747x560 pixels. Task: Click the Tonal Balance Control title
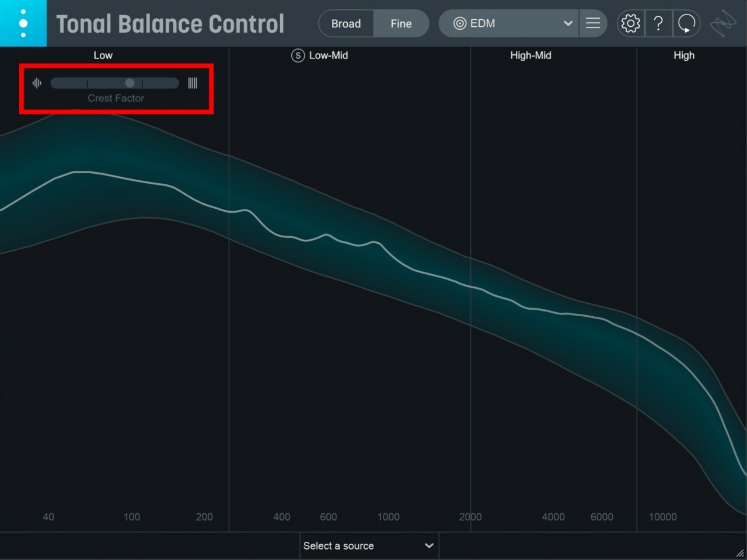170,24
